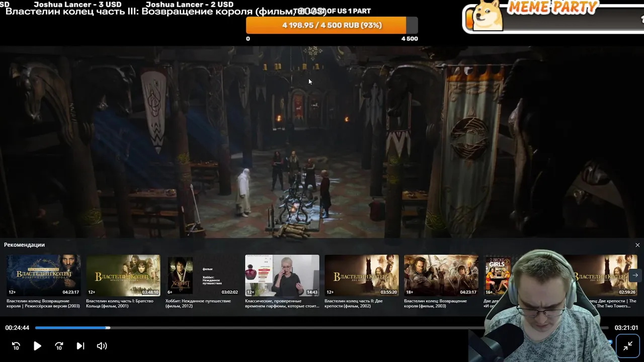Click the 03:02:02 duration badge
644x362 pixels.
pos(229,292)
